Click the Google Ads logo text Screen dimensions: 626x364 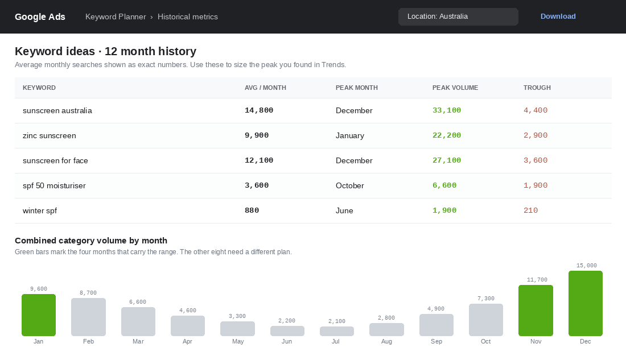pos(40,16)
